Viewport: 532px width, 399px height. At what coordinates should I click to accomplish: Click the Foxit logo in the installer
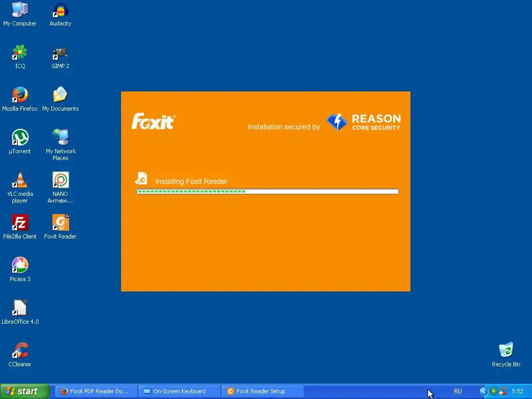[154, 122]
